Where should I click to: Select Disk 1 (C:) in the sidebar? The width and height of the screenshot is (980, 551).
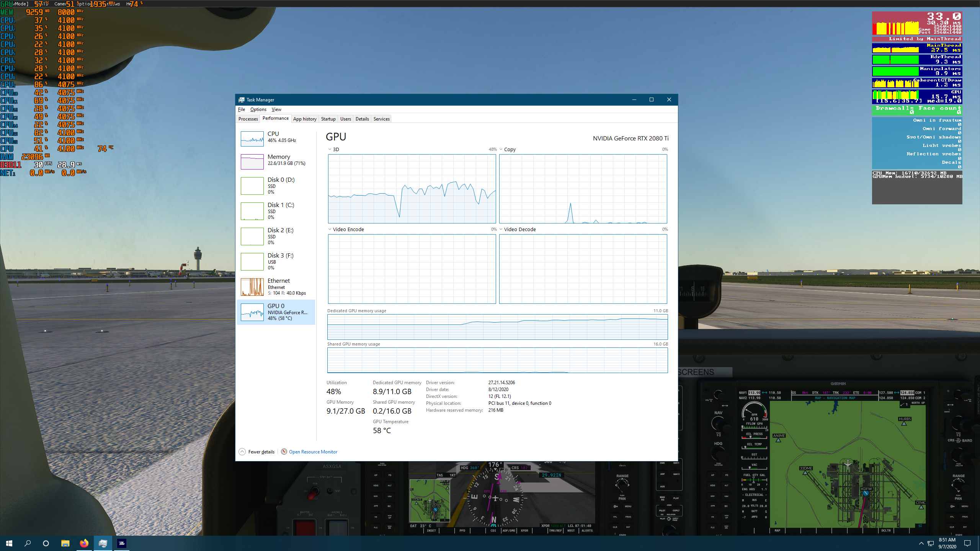tap(276, 211)
